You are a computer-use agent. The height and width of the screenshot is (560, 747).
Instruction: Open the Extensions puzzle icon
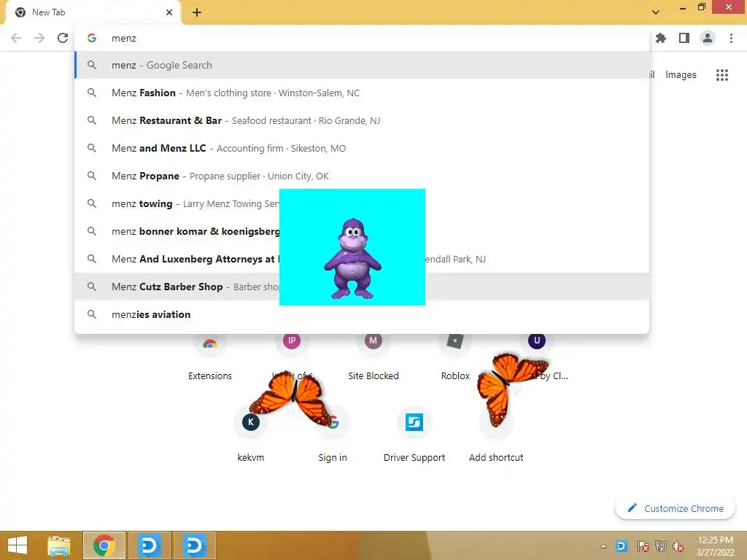point(661,38)
